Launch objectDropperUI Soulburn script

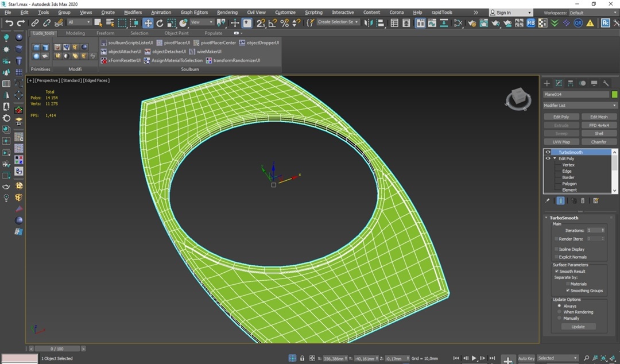point(259,42)
